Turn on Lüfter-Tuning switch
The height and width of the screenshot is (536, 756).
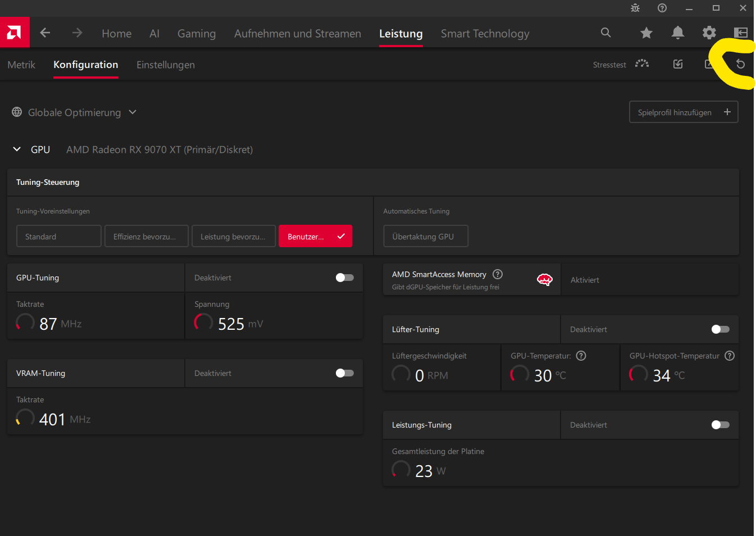720,329
